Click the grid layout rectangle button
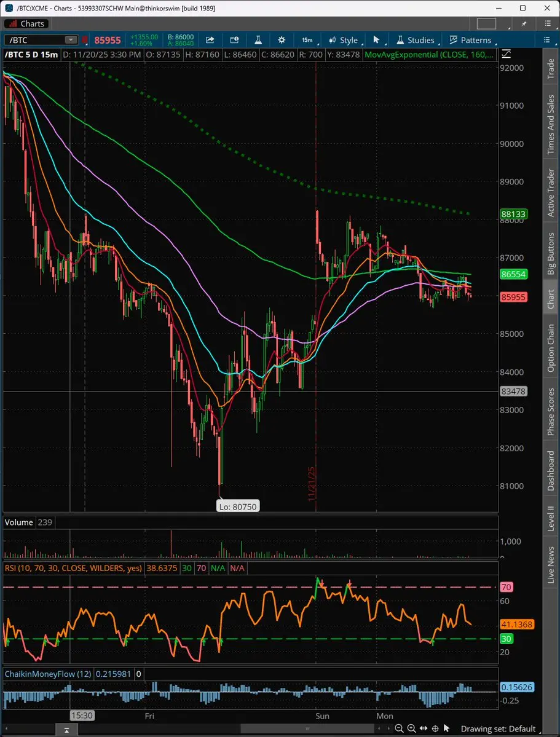The width and height of the screenshot is (560, 737). (x=486, y=23)
